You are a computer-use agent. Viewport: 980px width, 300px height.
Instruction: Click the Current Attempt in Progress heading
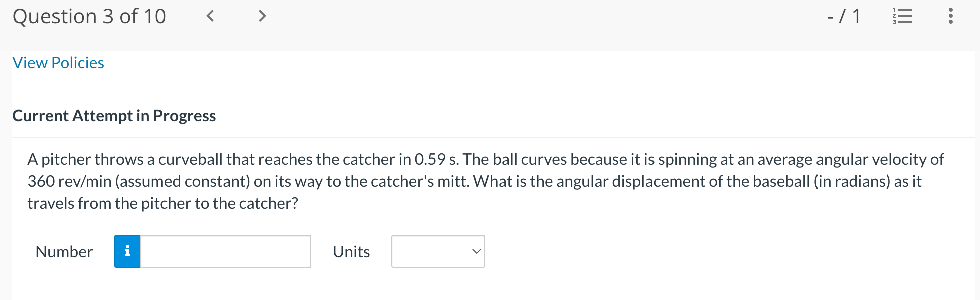coord(114,116)
